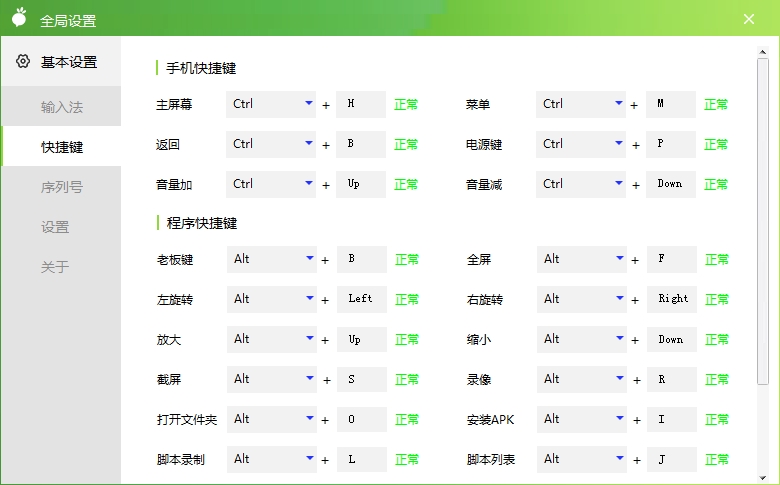Switch to the 序列号 tab
The height and width of the screenshot is (485, 780).
61,187
